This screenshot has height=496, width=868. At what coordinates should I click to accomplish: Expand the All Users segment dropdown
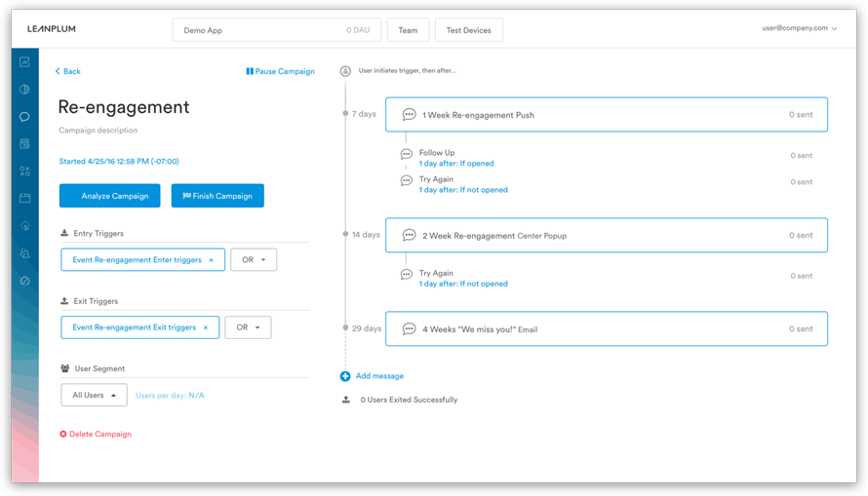point(94,396)
